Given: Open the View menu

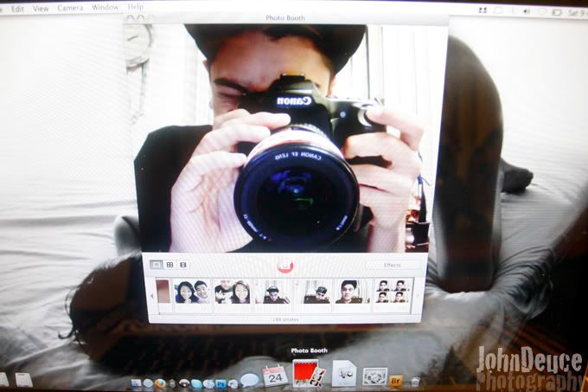Looking at the screenshot, I should coord(41,9).
